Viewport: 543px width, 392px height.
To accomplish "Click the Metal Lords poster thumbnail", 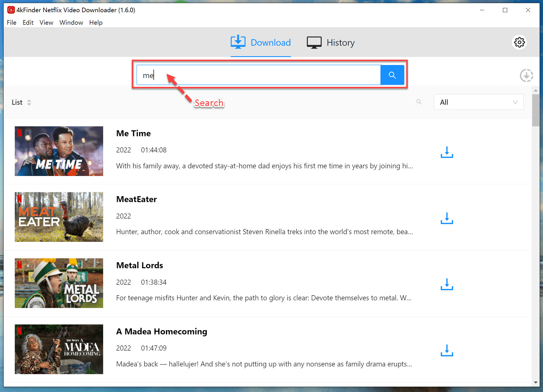I will (59, 283).
